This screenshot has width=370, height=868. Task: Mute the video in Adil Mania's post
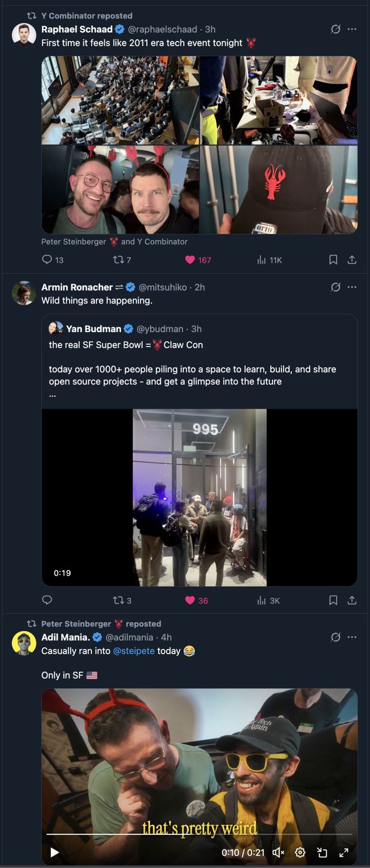click(277, 852)
